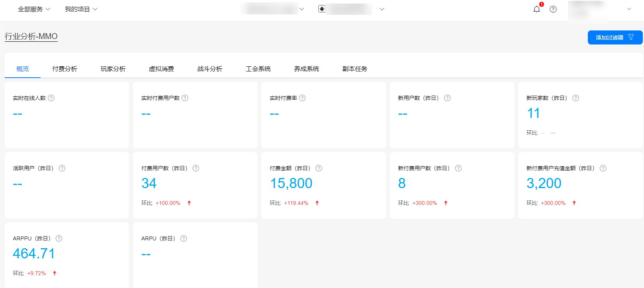Viewport: 644px width, 288px height.
Task: Show help for 实时付费率
Action: coord(302,98)
